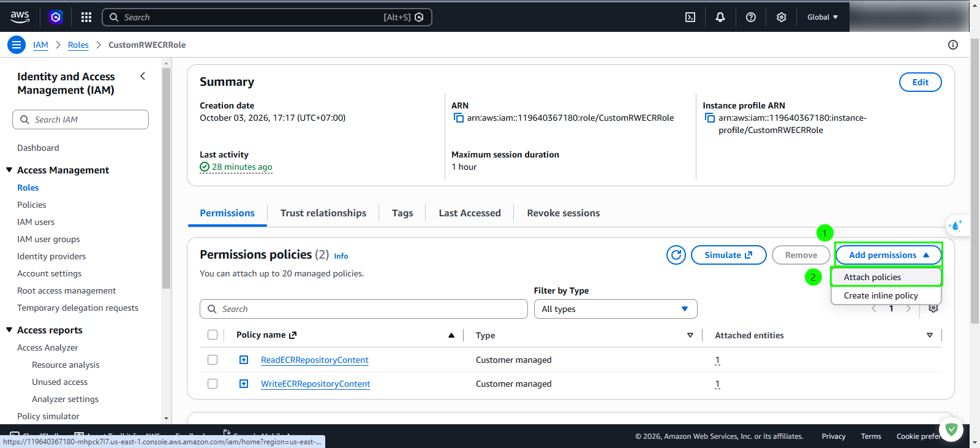Open the ReadECRRepositoryContent policy link
The width and height of the screenshot is (980, 448).
click(315, 360)
